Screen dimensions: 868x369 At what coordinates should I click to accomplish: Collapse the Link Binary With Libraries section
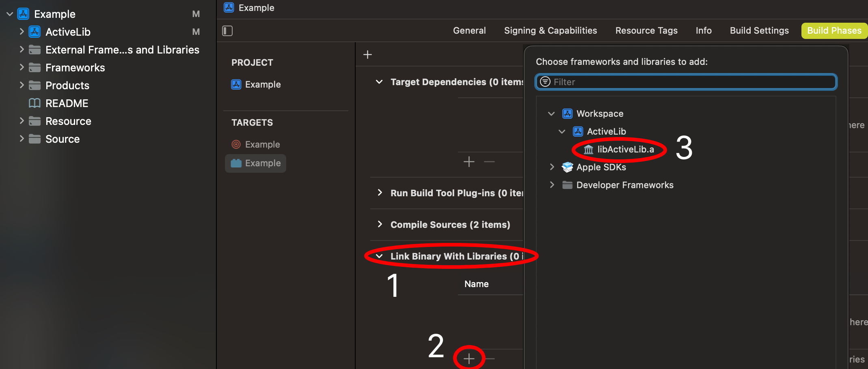[379, 256]
